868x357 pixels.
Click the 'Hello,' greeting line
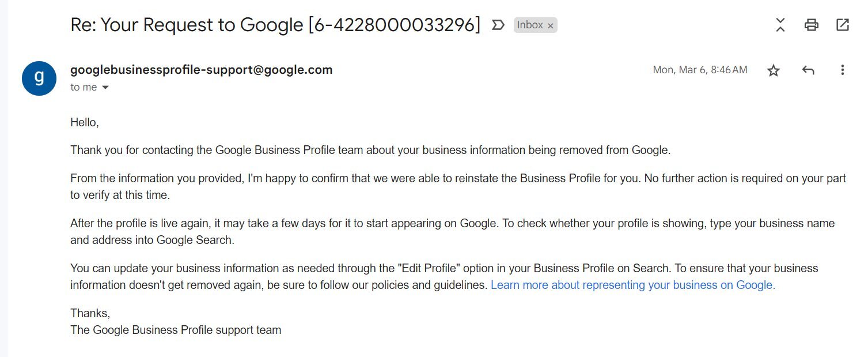85,122
